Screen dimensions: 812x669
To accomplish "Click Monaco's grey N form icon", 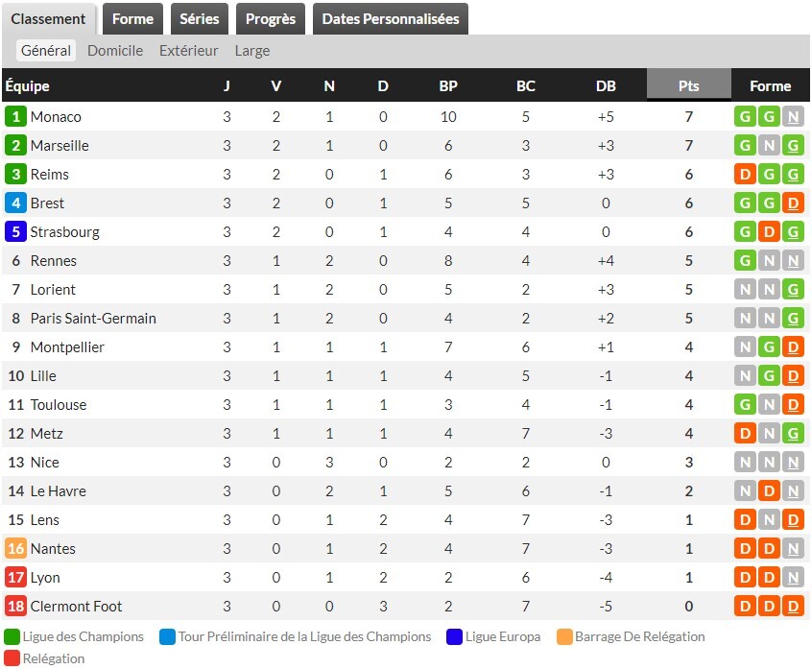I will coord(792,117).
